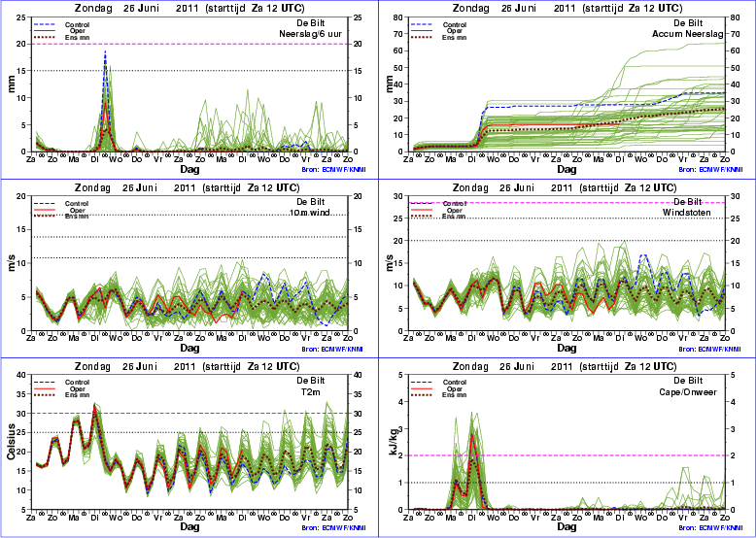The width and height of the screenshot is (756, 538).
Task: Select 'De Bilt' in the Cape/Onweer chart
Action: coord(688,381)
